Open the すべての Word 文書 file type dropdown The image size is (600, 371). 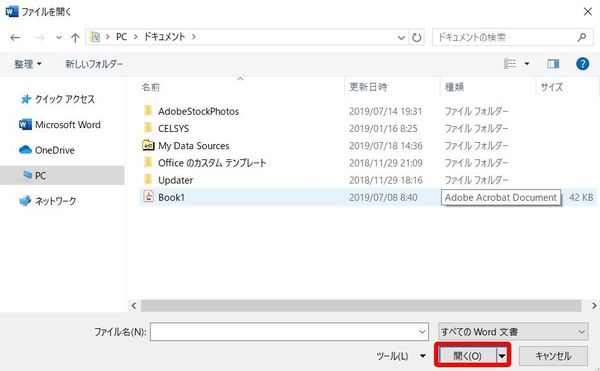tap(513, 332)
